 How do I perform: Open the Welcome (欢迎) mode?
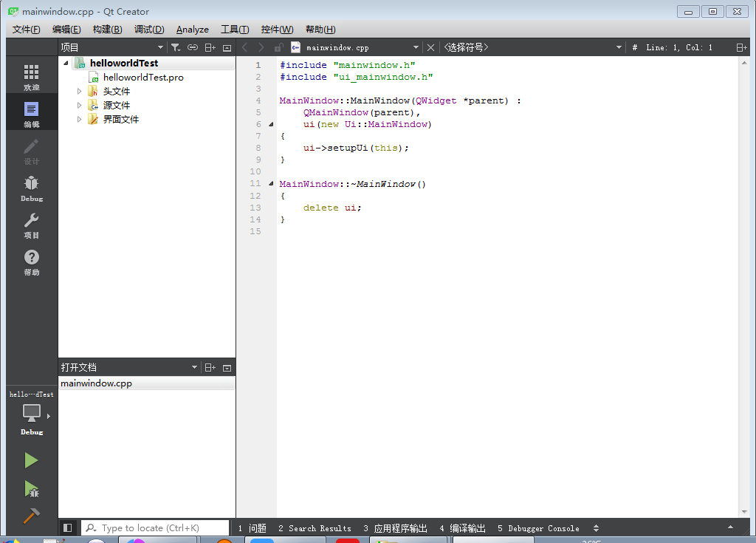(x=31, y=78)
